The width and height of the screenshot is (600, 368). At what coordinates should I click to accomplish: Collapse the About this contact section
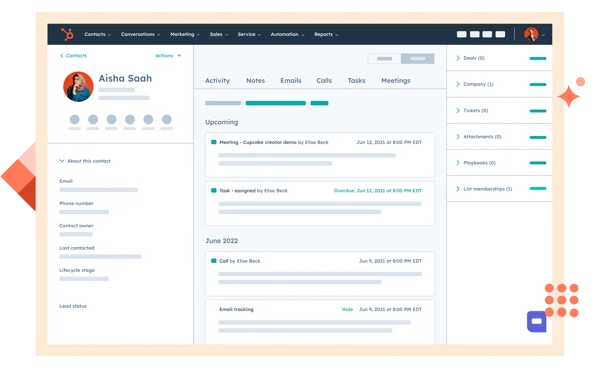85,161
